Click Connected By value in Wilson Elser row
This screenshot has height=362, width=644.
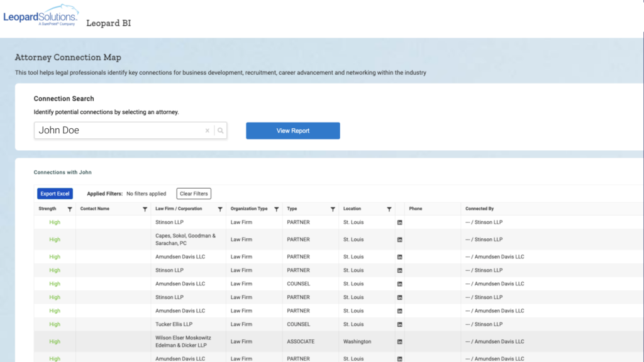[x=495, y=341]
